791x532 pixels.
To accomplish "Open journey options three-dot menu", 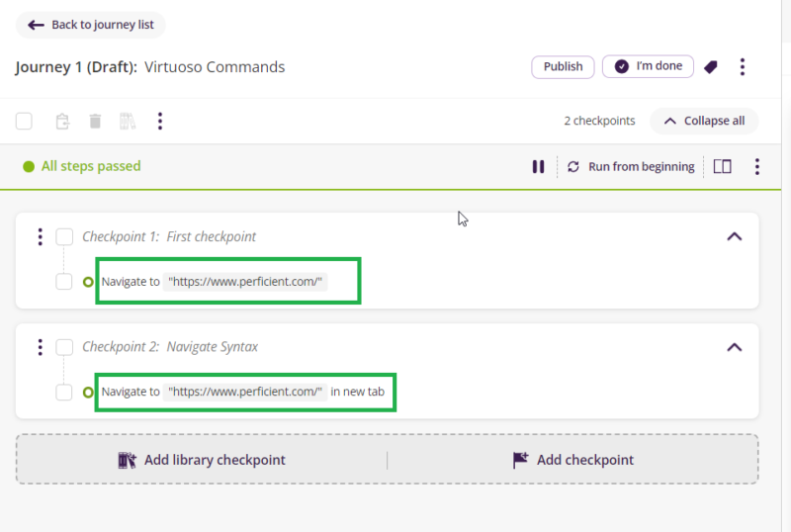I will tap(743, 67).
